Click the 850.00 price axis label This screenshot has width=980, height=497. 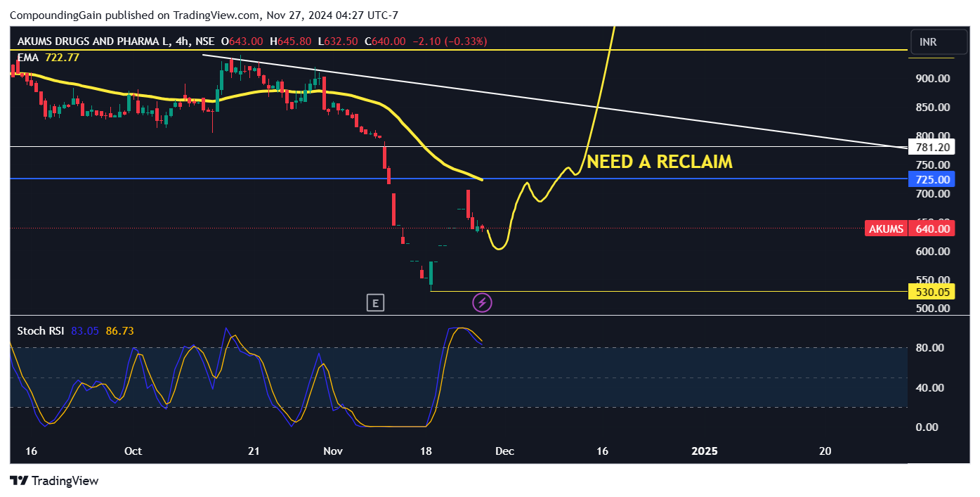click(933, 107)
